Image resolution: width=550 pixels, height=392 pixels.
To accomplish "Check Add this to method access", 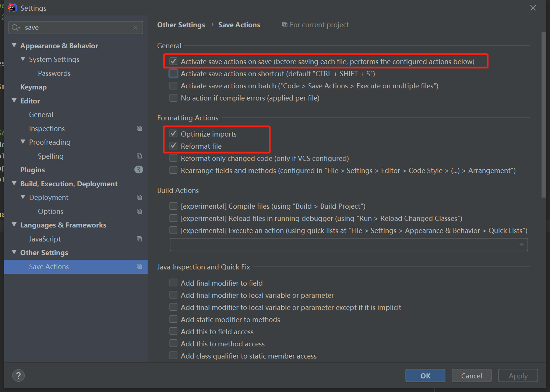I will click(173, 343).
